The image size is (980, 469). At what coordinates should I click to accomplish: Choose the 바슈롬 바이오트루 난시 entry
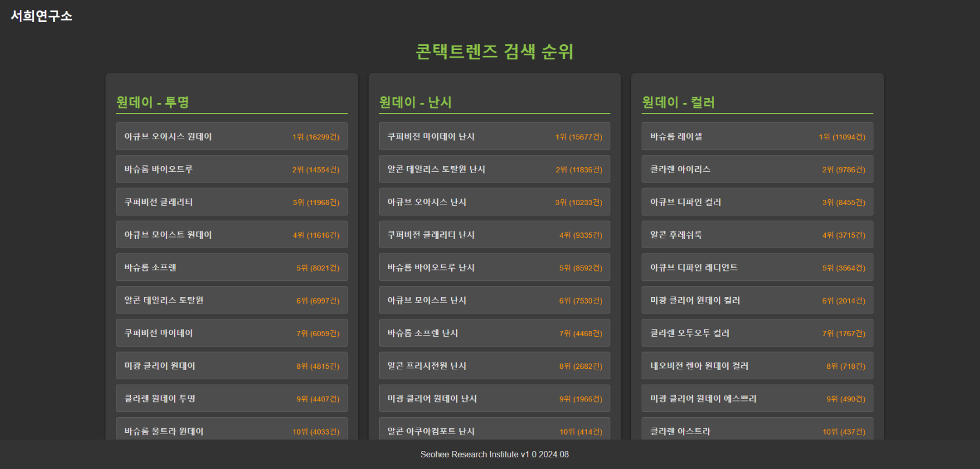tap(494, 267)
